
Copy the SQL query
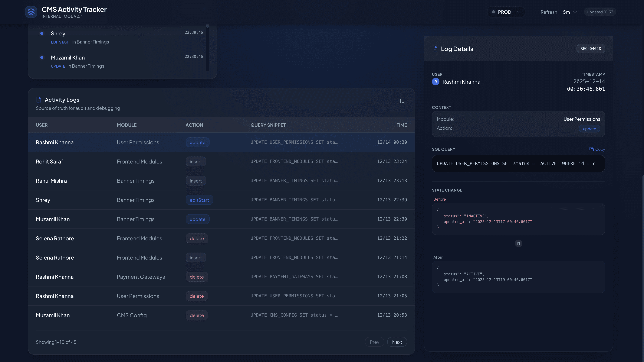[x=597, y=149]
